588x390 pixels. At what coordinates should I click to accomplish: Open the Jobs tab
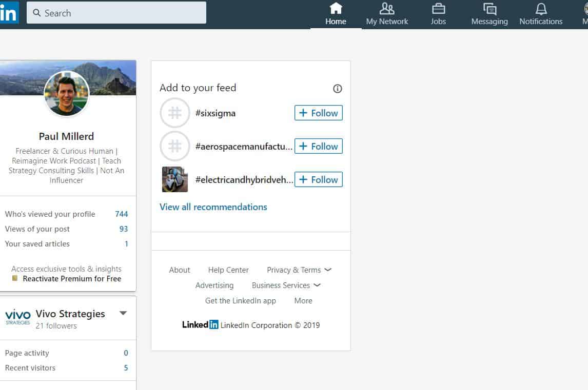(x=438, y=14)
